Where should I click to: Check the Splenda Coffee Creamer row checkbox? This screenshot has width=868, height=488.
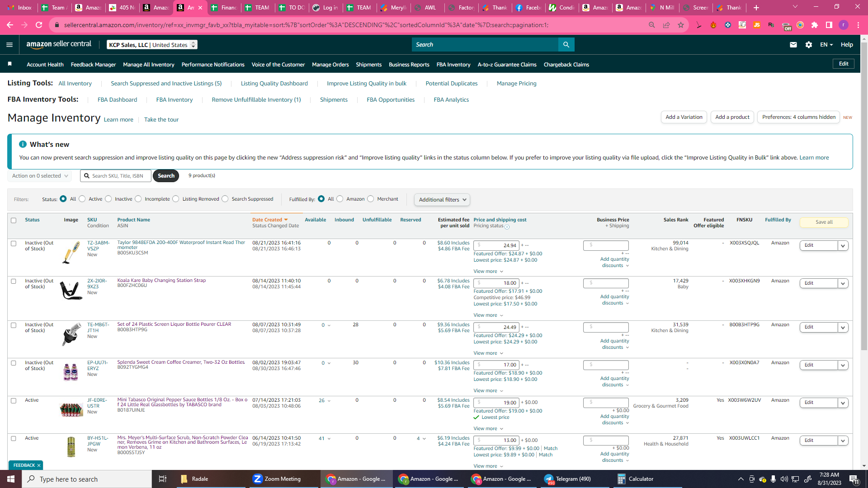(x=14, y=363)
